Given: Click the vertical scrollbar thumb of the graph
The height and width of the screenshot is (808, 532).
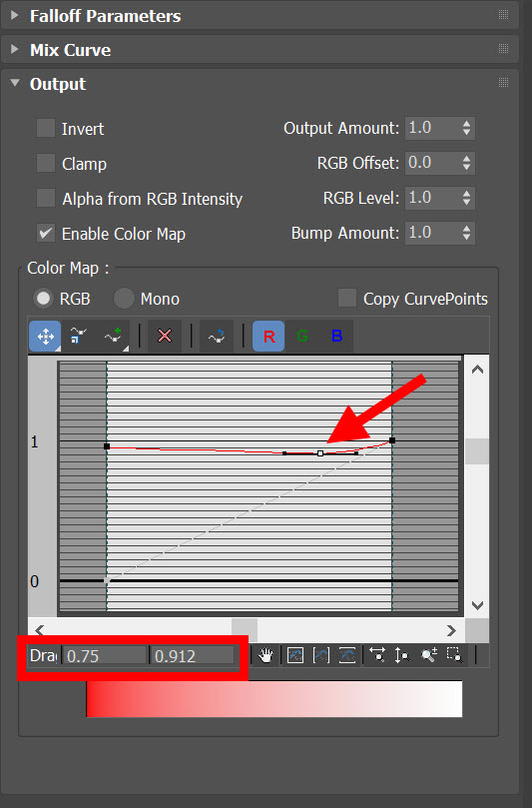Looking at the screenshot, I should point(477,451).
